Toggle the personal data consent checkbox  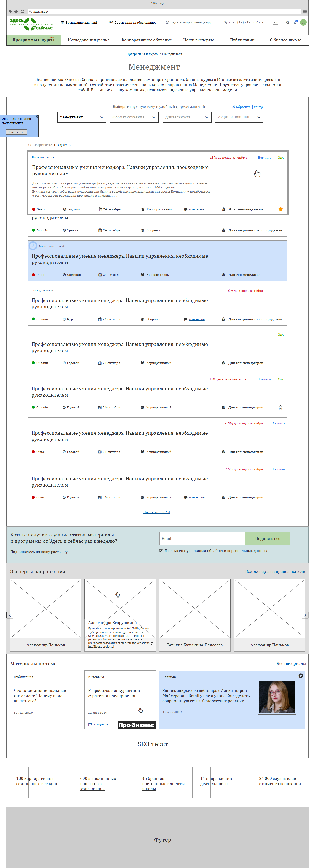[161, 550]
